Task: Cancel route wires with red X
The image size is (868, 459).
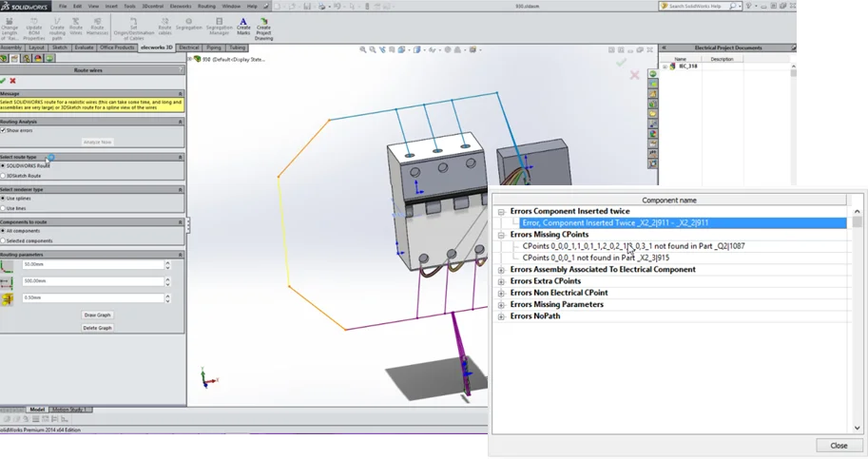Action: tap(13, 81)
